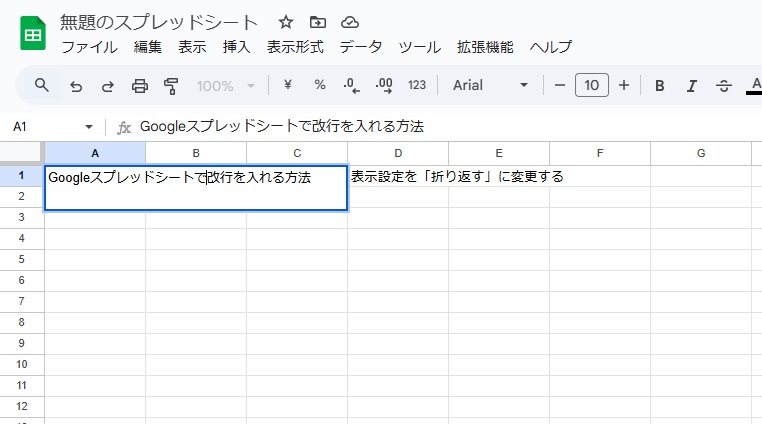Click cell D1 text 表示設定を「折り返す」に変更する
Screen dimensions: 762x424
457,176
